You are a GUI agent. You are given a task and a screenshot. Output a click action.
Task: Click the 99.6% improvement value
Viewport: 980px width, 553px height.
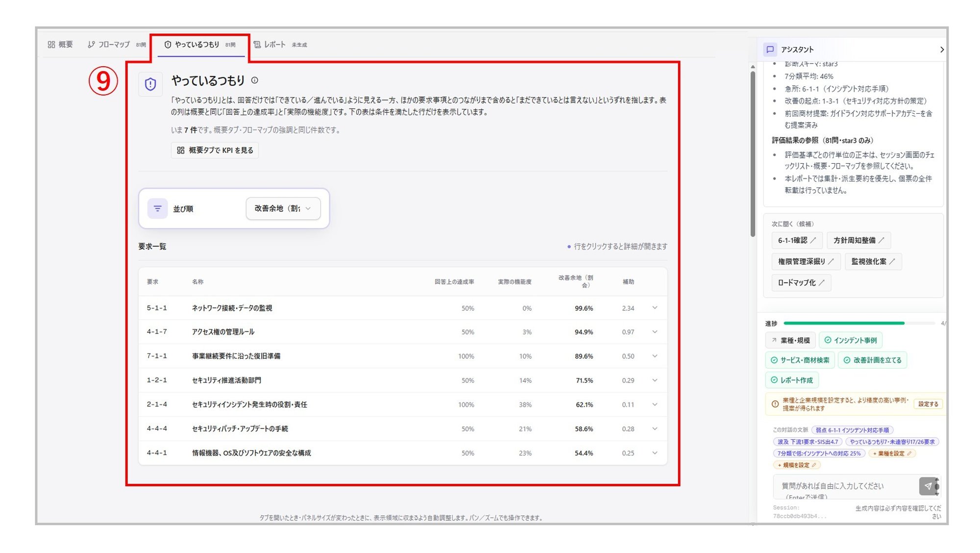584,308
